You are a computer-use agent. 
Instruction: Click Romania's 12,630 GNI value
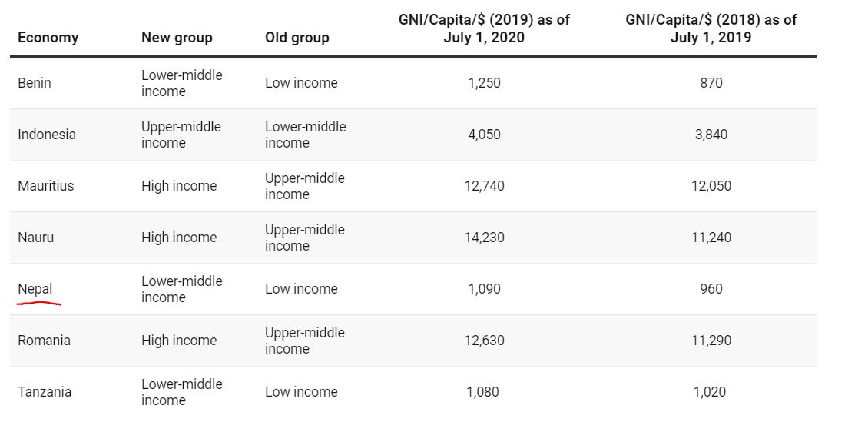484,341
